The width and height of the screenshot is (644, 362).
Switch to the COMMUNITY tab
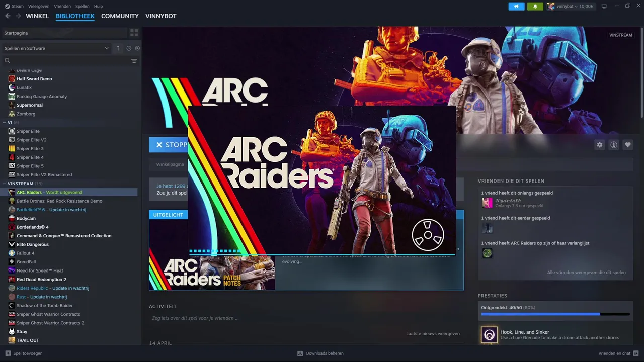(120, 16)
